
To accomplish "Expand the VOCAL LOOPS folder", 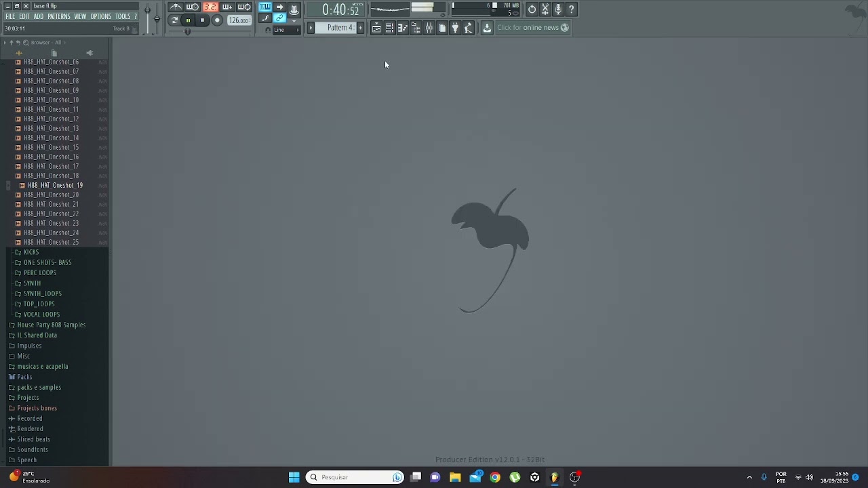I will point(41,314).
